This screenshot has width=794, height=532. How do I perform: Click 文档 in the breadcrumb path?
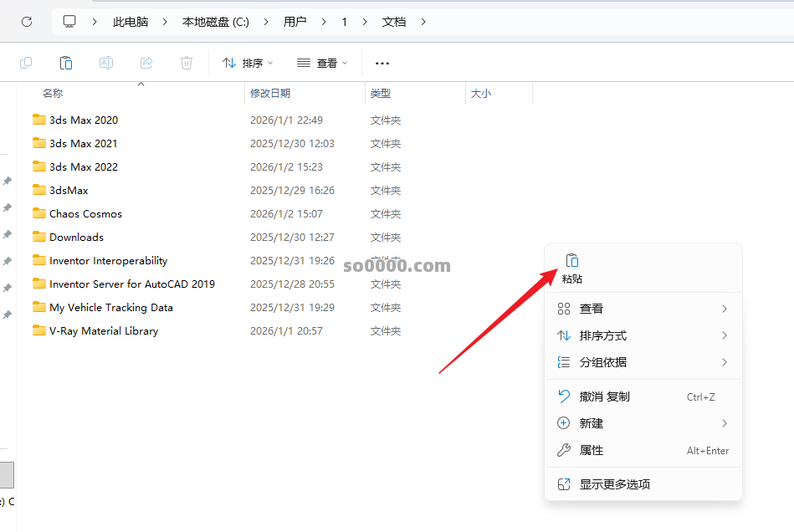tap(394, 21)
